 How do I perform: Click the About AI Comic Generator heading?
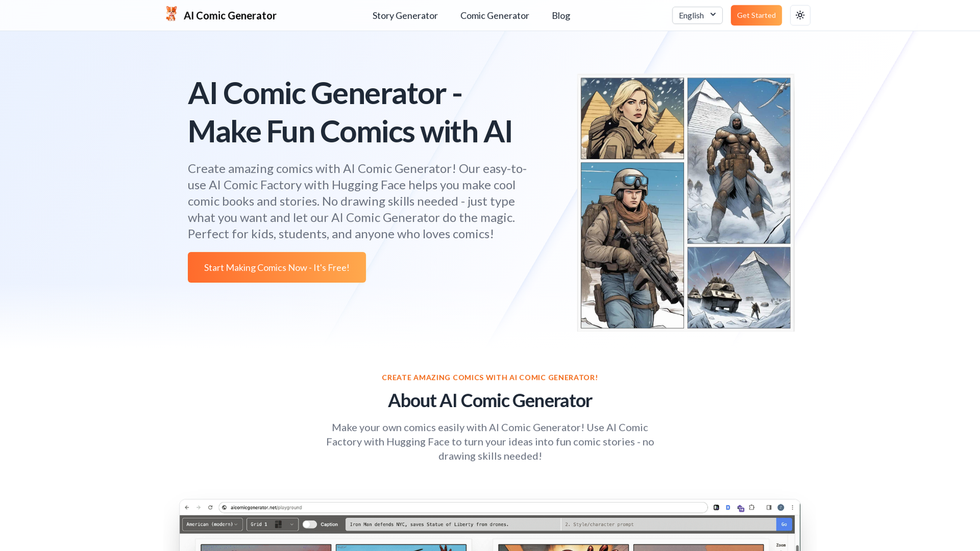pyautogui.click(x=490, y=400)
